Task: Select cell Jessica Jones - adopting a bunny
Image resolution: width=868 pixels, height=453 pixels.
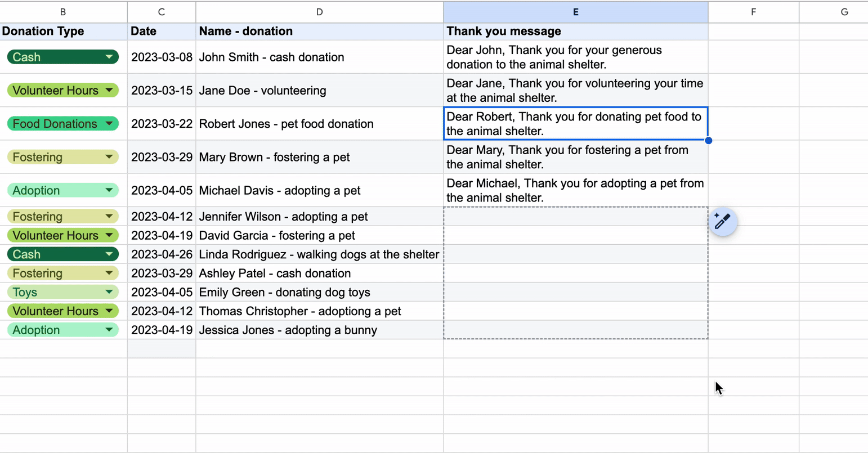Action: 319,330
